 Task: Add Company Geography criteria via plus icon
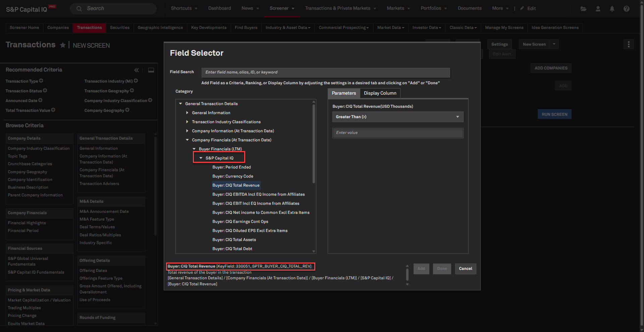pos(127,110)
